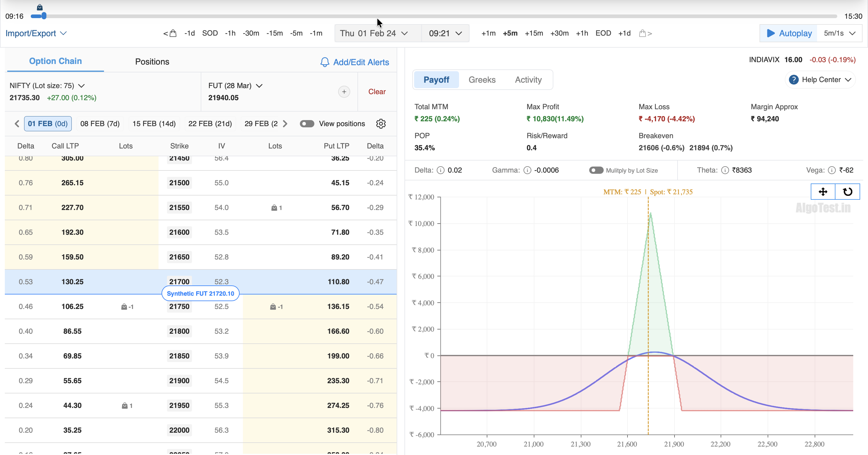Click the time slider handle
This screenshot has height=455, width=868.
tap(44, 16)
